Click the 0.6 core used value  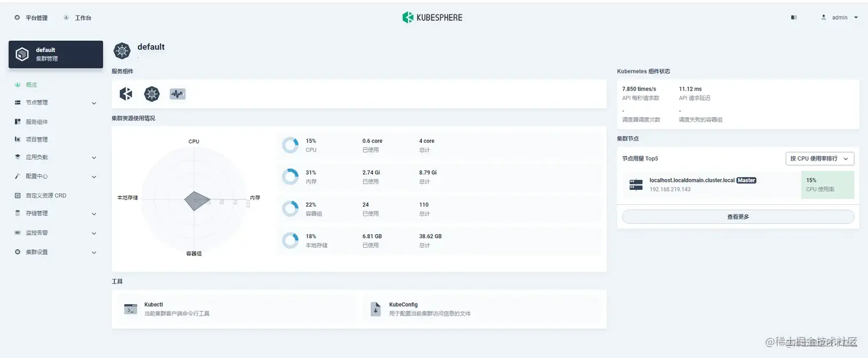[372, 141]
